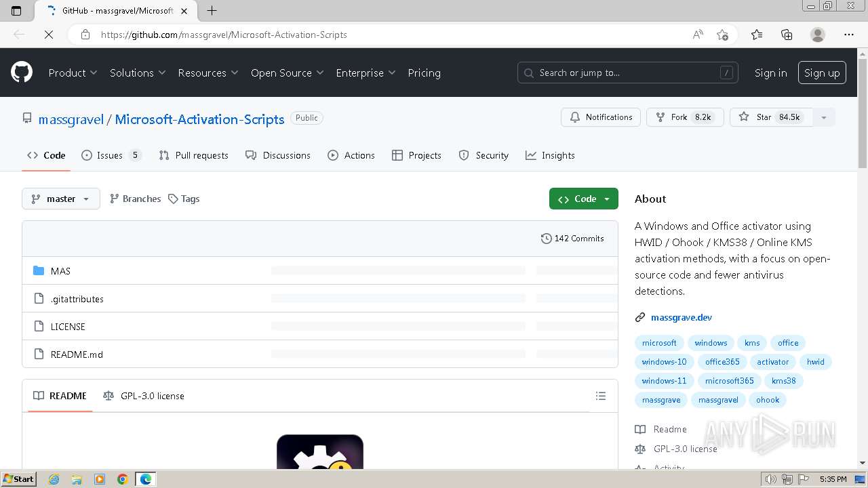Image resolution: width=868 pixels, height=488 pixels.
Task: Close the GitHub massgravel tab
Action: click(184, 11)
